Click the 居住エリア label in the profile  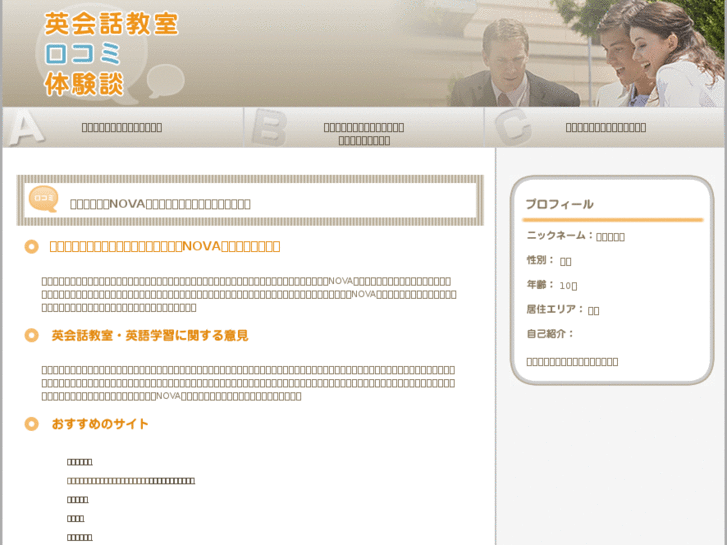(555, 309)
